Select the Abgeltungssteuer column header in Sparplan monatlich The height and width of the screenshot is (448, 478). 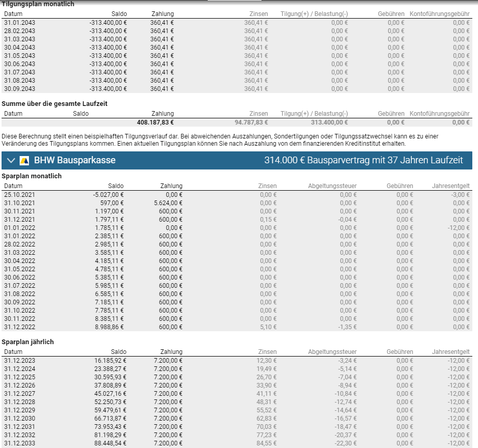[x=332, y=186]
